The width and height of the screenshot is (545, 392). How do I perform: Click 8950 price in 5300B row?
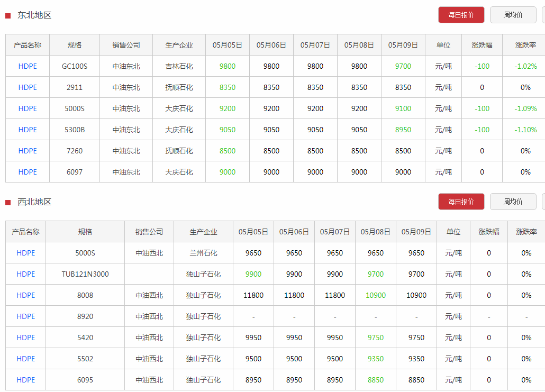coord(403,130)
